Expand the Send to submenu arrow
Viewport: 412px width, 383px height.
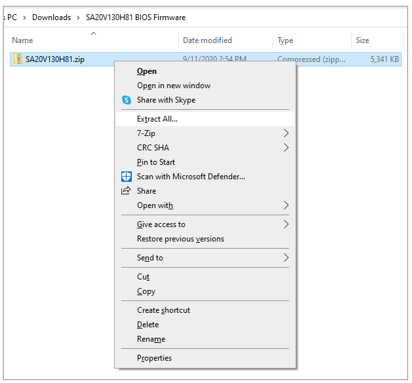point(286,258)
